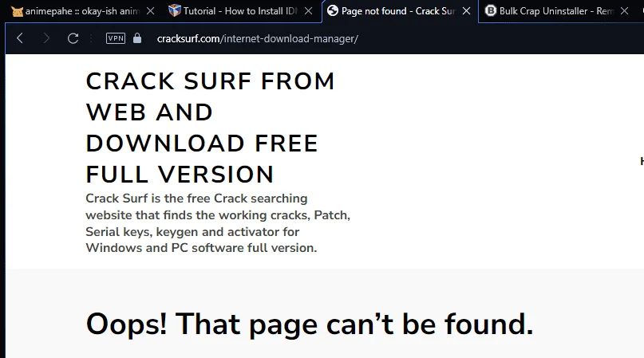Screen dimensions: 644x358
Task: Click the globe favicon on Crack Surf tab
Action: 333,10
